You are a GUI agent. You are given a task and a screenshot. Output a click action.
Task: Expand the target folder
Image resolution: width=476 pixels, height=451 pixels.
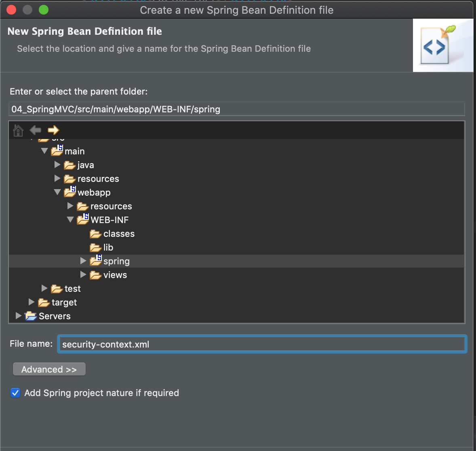click(31, 302)
